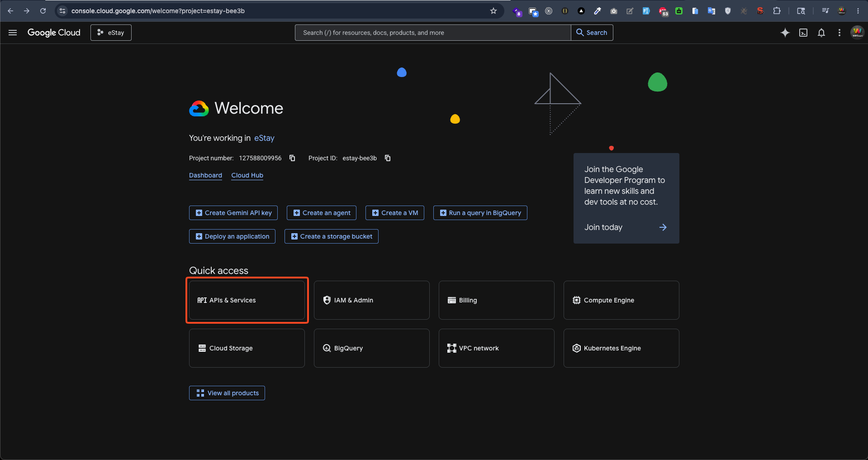Viewport: 868px width, 460px height.
Task: Click Join today text
Action: 603,227
